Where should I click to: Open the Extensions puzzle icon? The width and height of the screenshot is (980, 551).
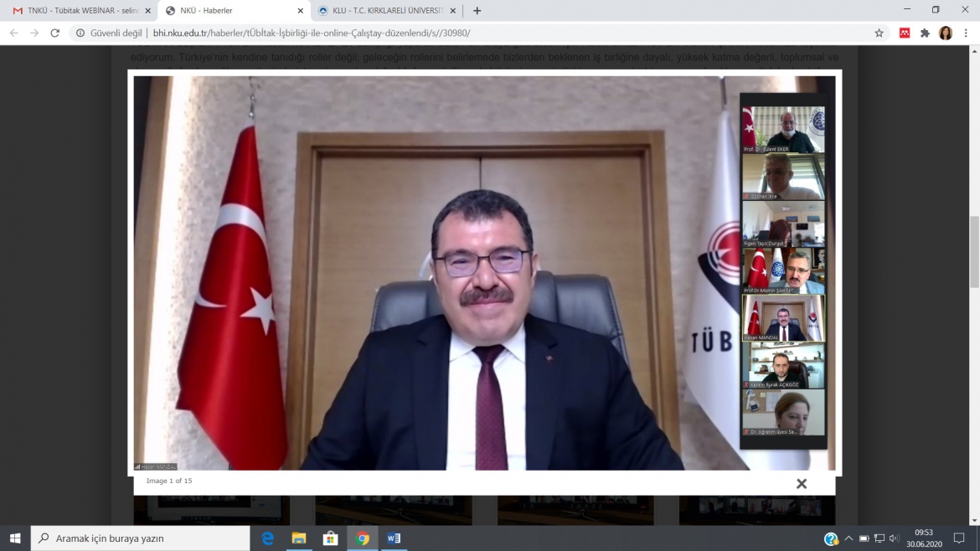tap(925, 33)
